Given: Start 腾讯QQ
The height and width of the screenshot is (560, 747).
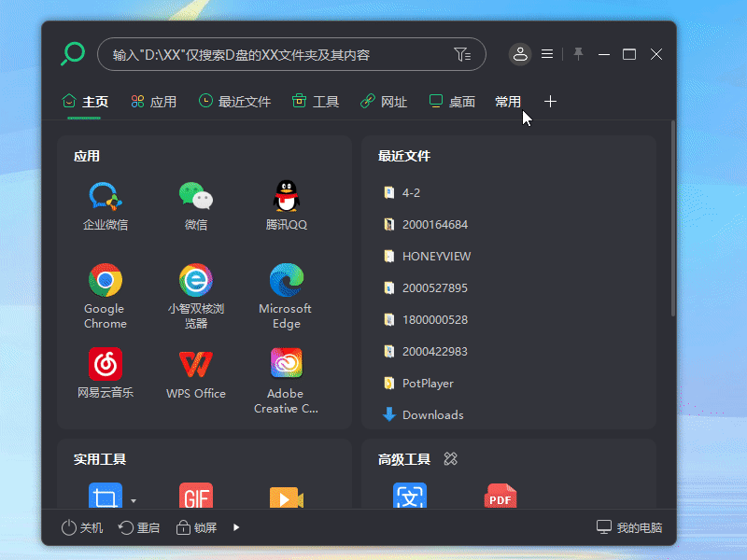Looking at the screenshot, I should 286,197.
